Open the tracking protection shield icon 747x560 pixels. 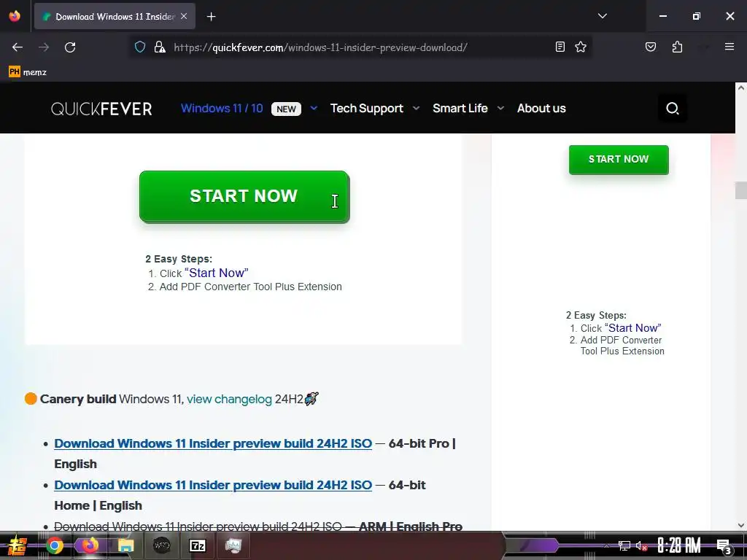(x=139, y=47)
